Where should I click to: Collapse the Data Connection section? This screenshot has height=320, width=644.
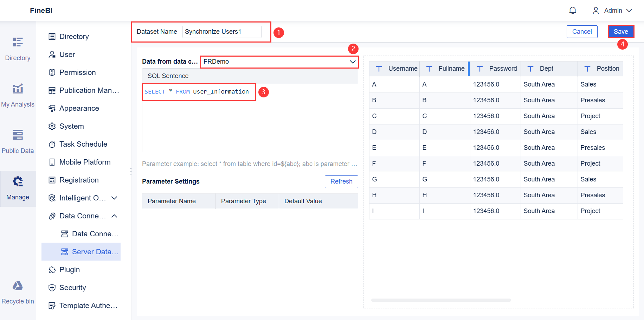click(114, 216)
